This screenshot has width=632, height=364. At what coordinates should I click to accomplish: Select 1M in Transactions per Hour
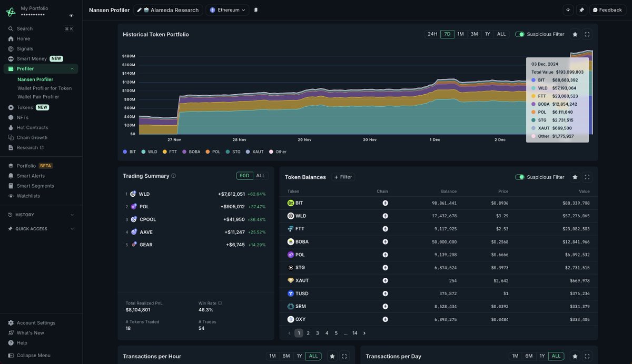coord(272,356)
